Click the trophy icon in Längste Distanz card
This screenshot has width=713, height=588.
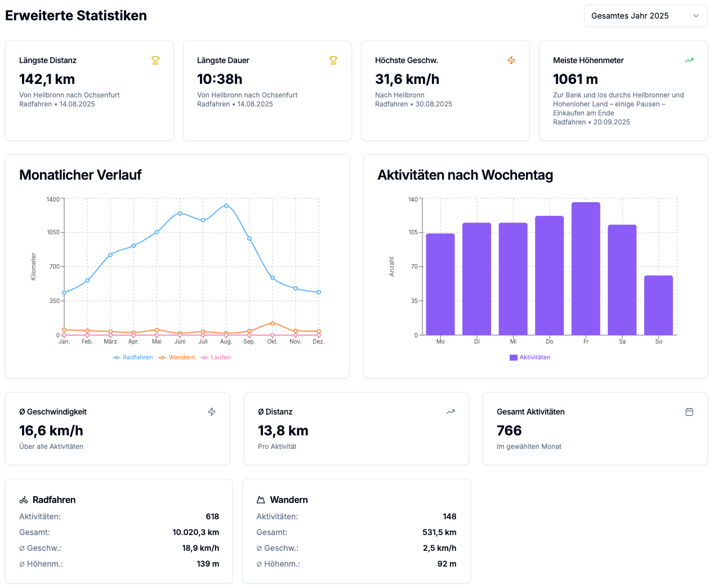[x=155, y=60]
